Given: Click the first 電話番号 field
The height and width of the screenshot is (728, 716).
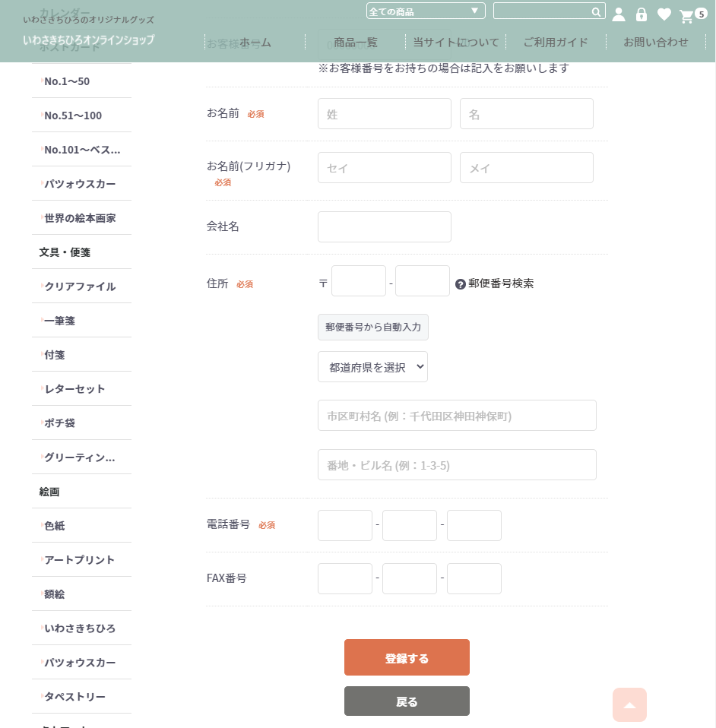Looking at the screenshot, I should pyautogui.click(x=345, y=526).
